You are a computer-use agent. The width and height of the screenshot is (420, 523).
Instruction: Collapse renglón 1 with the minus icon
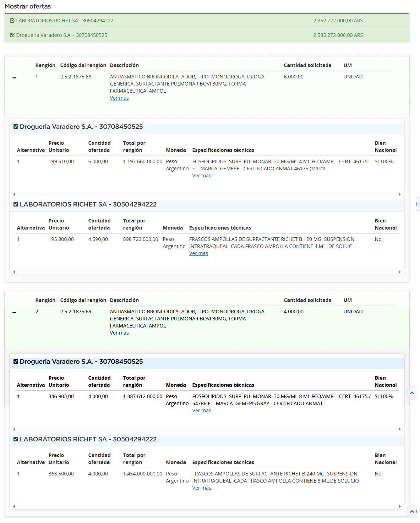pyautogui.click(x=15, y=78)
